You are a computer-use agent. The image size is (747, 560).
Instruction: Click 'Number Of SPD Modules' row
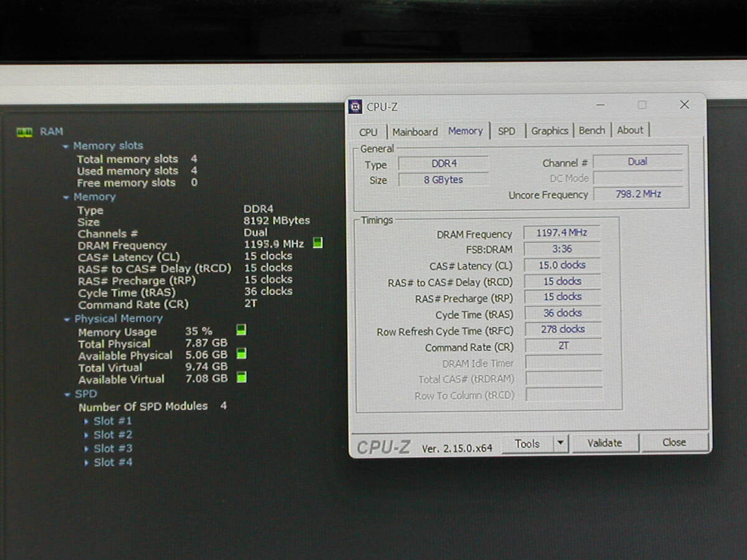coord(153,406)
